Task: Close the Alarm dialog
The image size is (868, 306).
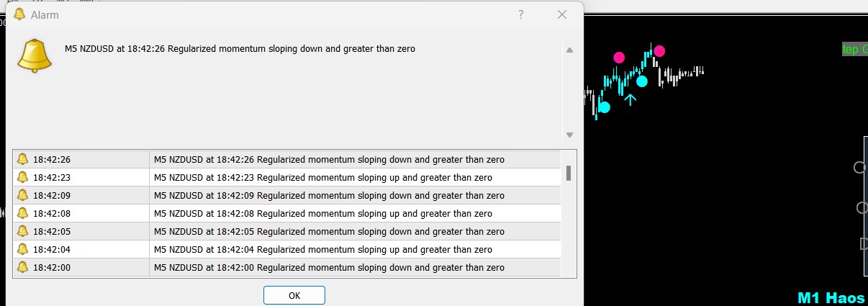Action: coord(562,14)
